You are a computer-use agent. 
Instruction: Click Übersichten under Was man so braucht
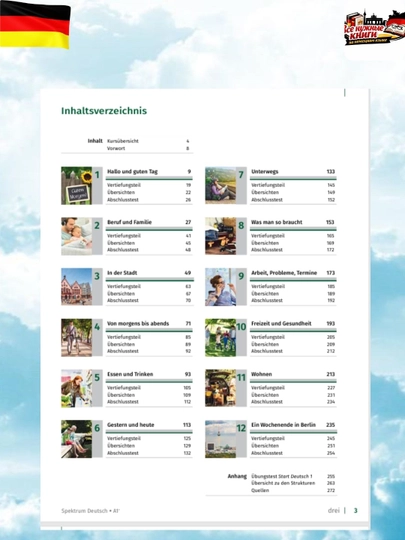(265, 243)
